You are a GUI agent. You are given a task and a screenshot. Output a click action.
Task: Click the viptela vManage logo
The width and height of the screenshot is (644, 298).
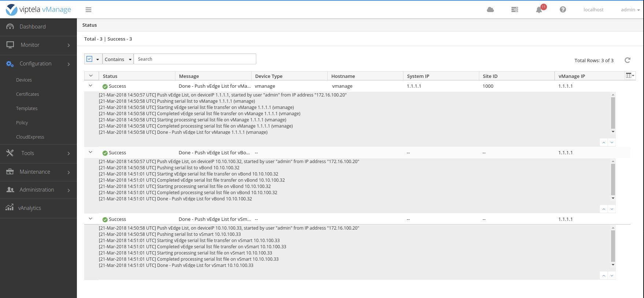[x=38, y=10]
